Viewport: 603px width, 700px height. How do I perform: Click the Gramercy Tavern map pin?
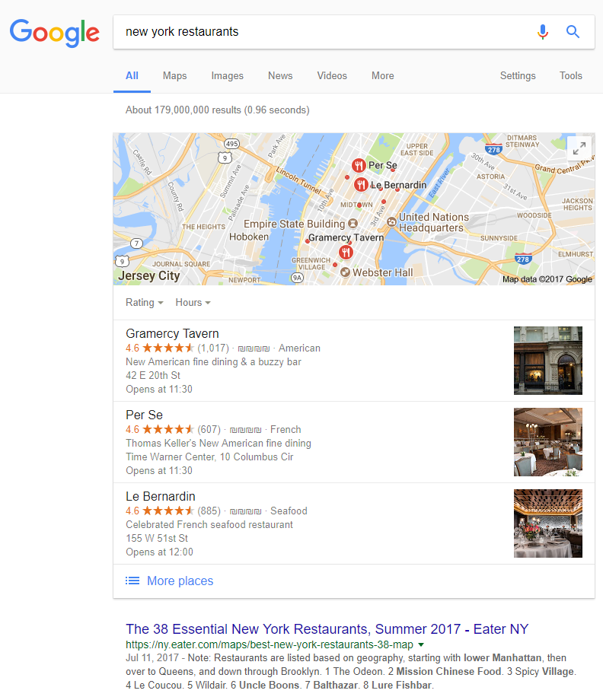[346, 253]
